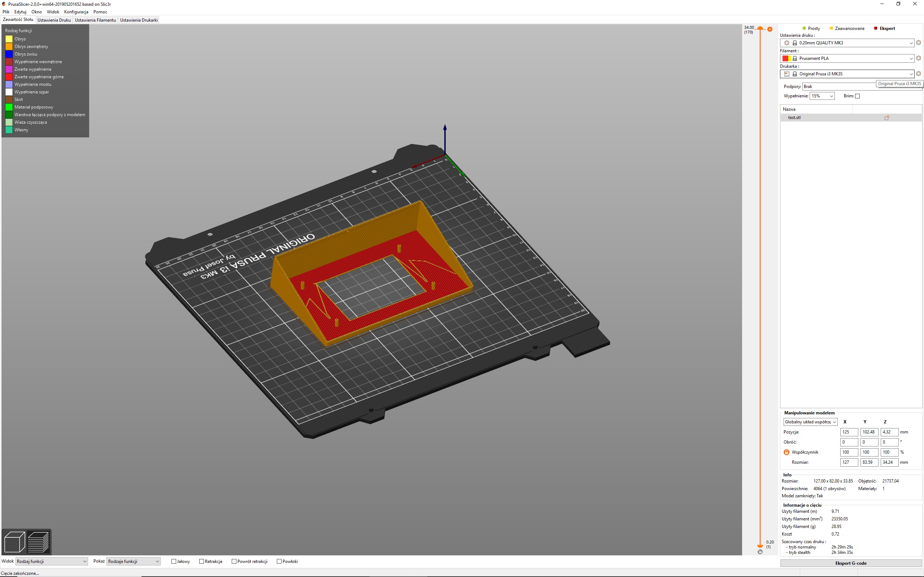Click the lock icon in the print settings field

pyautogui.click(x=795, y=43)
